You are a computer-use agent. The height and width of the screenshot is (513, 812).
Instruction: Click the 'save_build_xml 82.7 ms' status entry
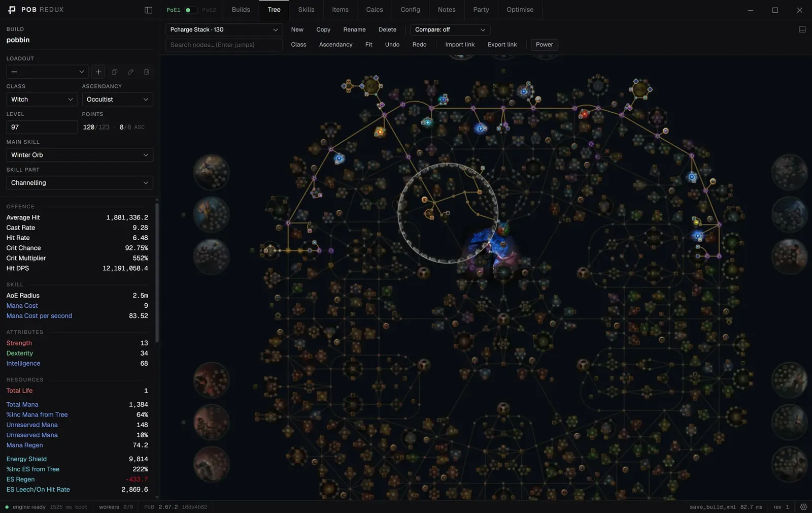click(x=726, y=507)
